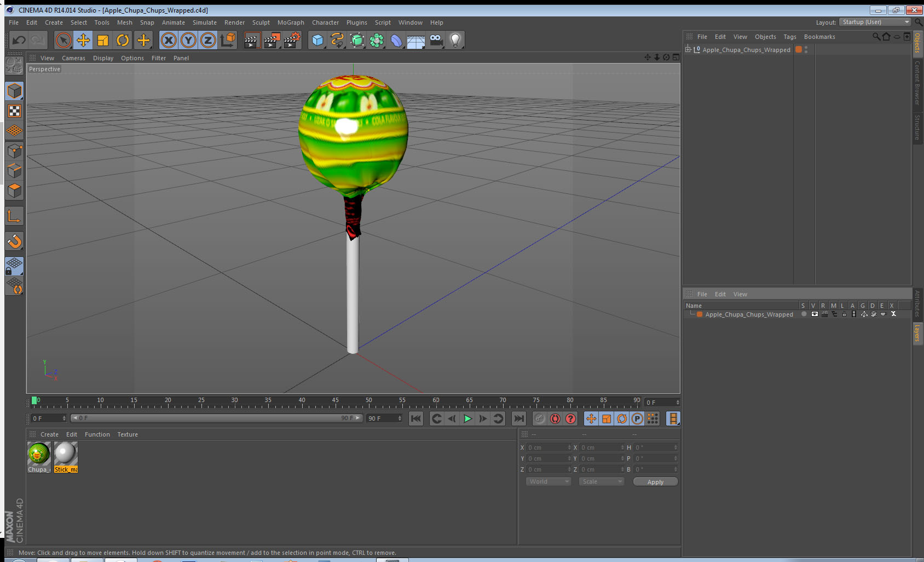The height and width of the screenshot is (562, 924).
Task: Open the Bookmarks menu in object manager
Action: [x=819, y=37]
